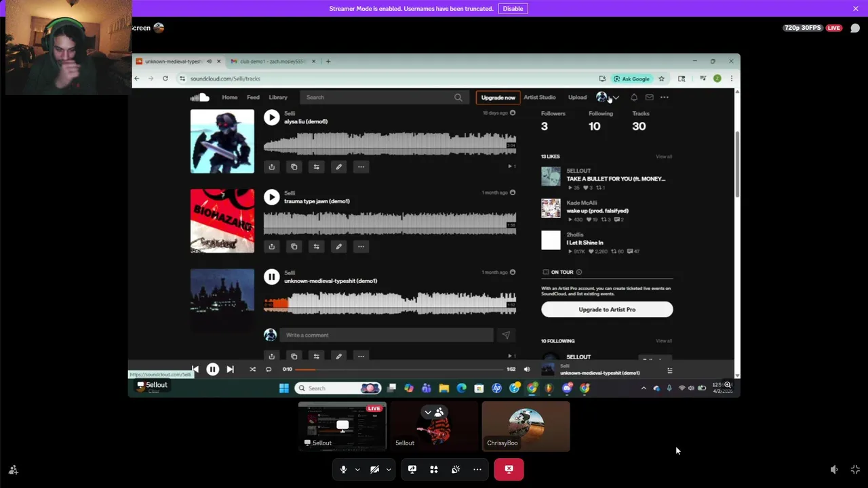View all 10 following
Screen dimensions: 868x488
pyautogui.click(x=664, y=341)
